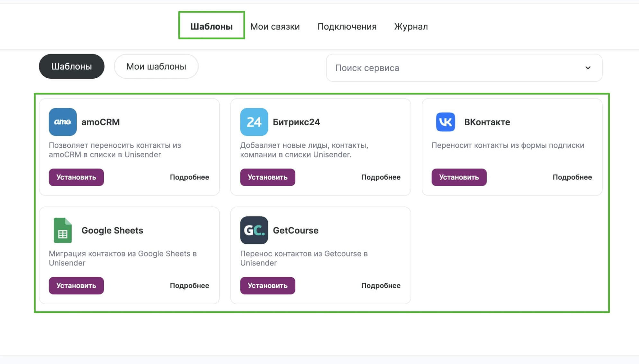Open Подробнее for Google Sheets

189,285
